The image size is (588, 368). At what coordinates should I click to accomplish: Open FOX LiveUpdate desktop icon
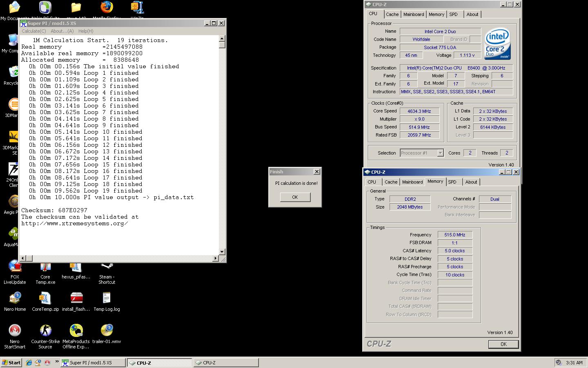pos(15,273)
